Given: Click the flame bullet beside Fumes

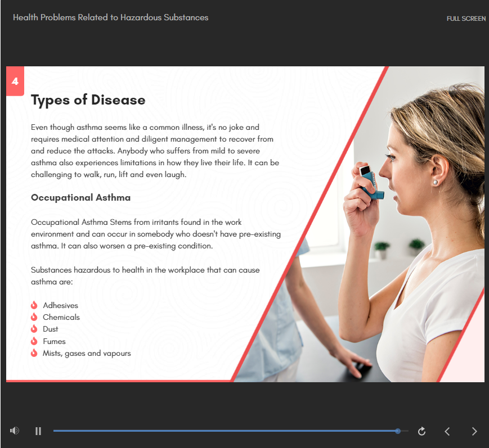Looking at the screenshot, I should (x=34, y=341).
